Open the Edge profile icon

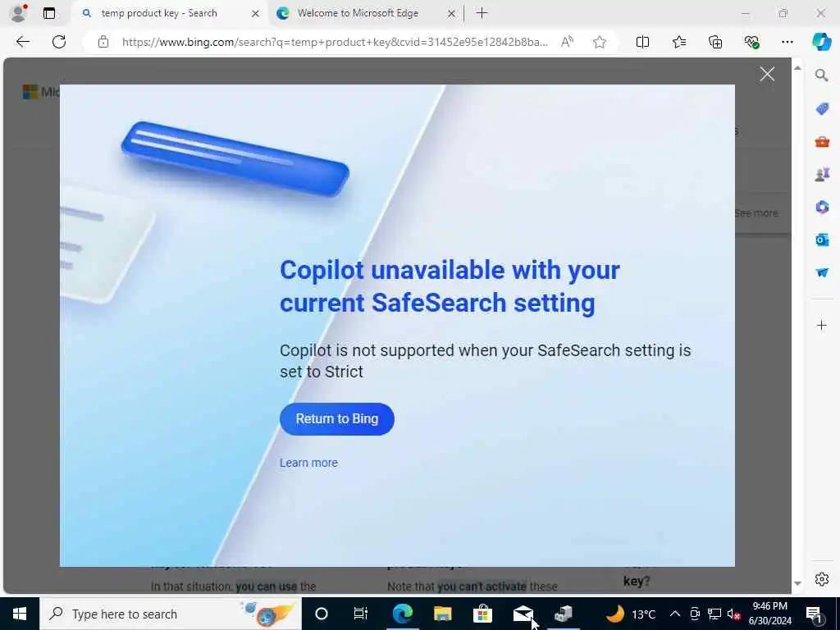18,13
